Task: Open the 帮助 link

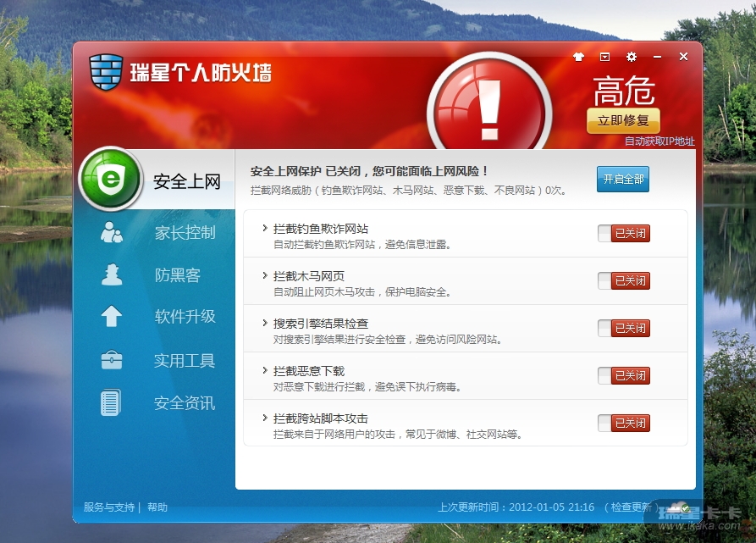Action: point(157,507)
